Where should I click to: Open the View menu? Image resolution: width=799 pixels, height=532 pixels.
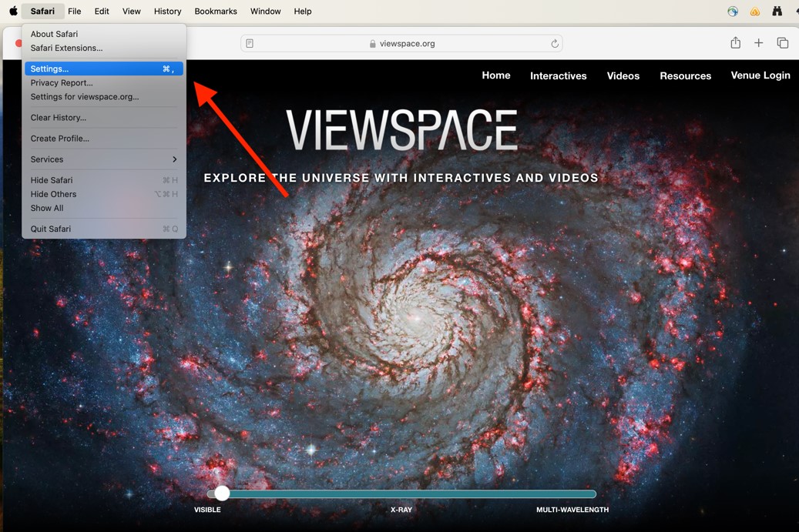132,12
